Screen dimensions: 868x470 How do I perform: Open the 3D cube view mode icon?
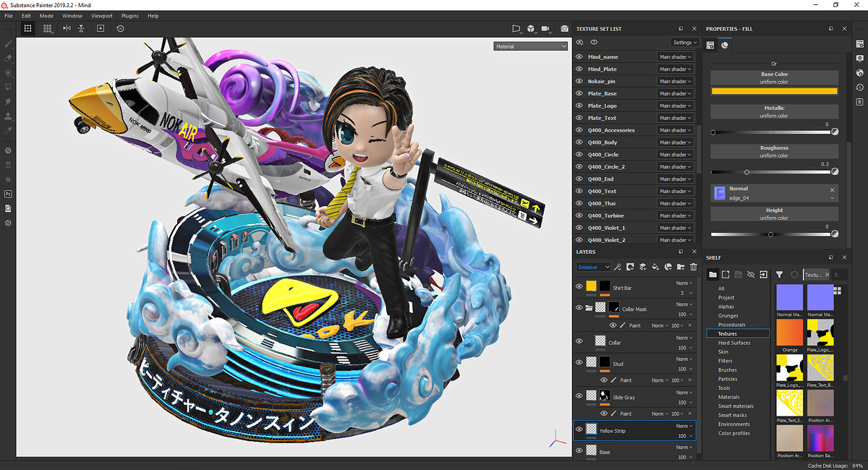pyautogui.click(x=531, y=28)
